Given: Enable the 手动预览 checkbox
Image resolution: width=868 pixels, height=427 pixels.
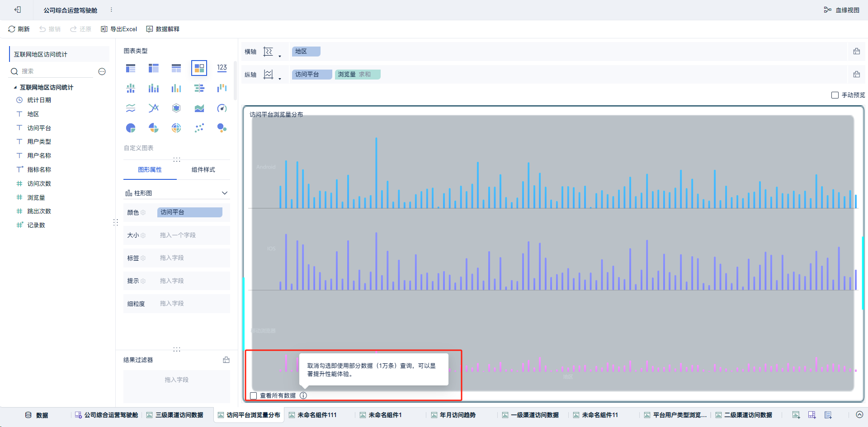Looking at the screenshot, I should 835,95.
